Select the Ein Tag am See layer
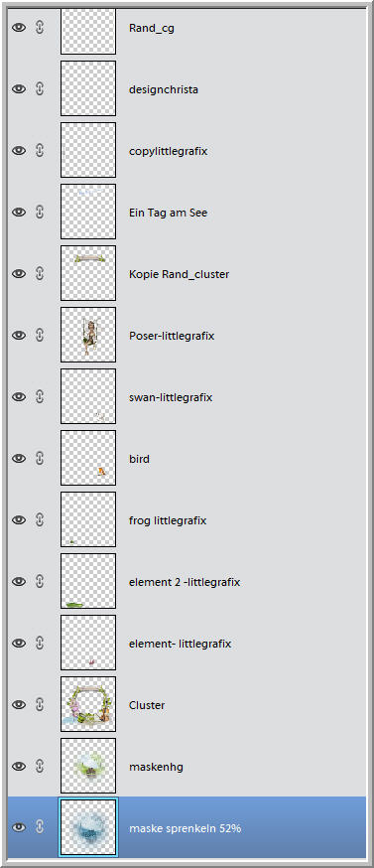The height and width of the screenshot is (868, 374). pyautogui.click(x=187, y=212)
